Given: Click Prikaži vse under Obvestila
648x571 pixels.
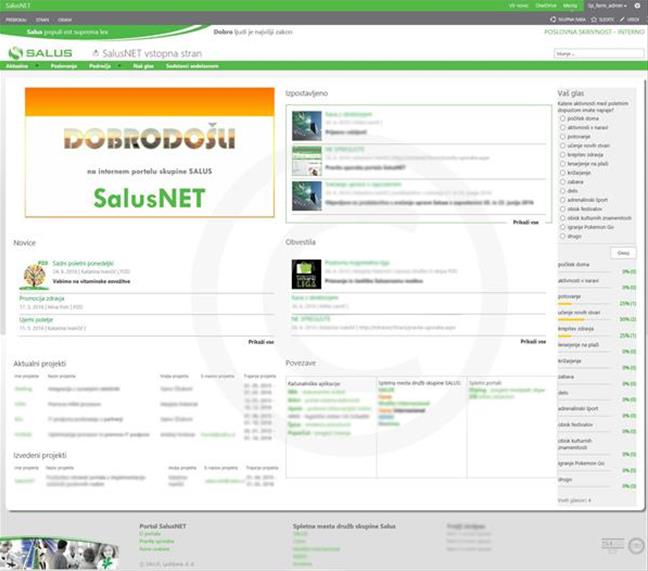Looking at the screenshot, I should (533, 341).
